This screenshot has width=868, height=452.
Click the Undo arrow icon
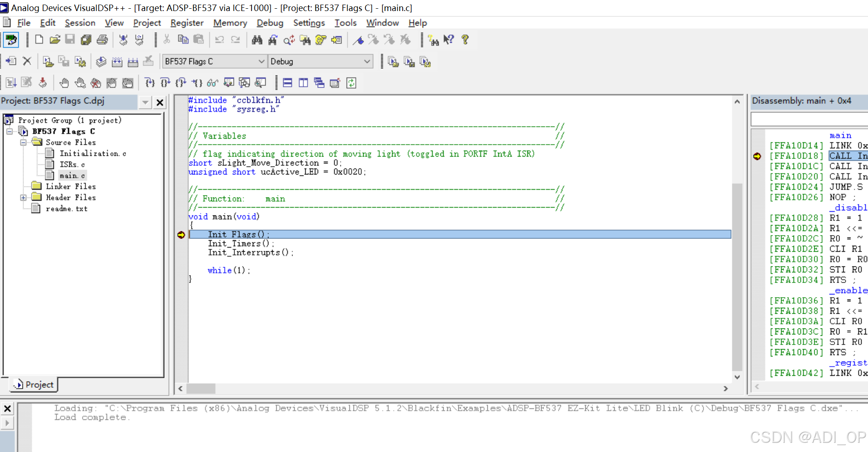[x=219, y=40]
